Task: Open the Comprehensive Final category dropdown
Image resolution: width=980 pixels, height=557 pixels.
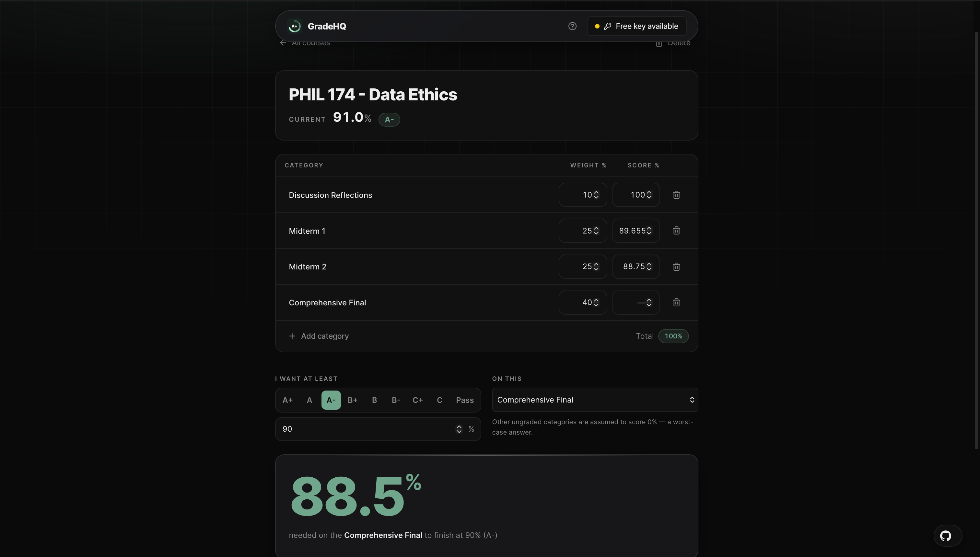Action: [x=595, y=400]
